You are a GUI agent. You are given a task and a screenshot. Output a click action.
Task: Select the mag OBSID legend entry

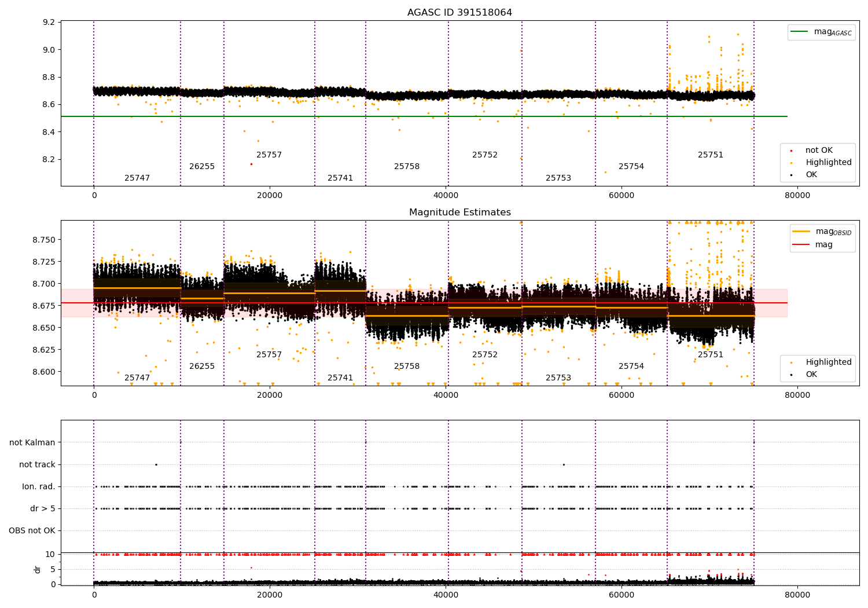[822, 232]
